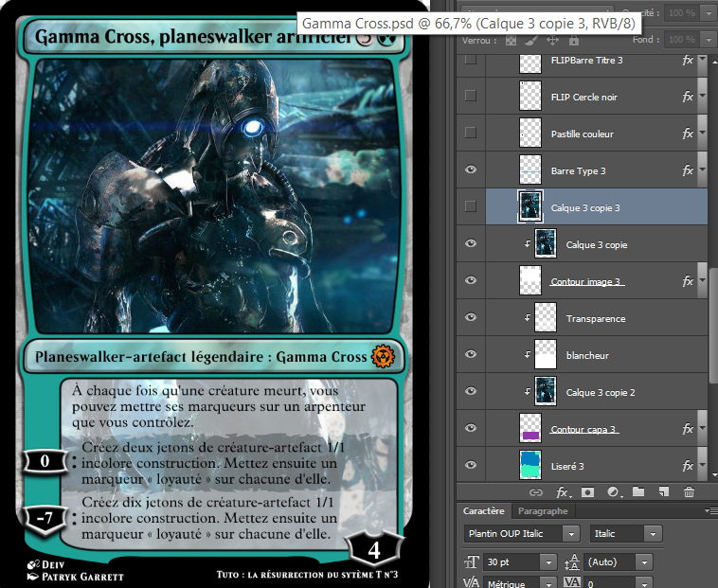The height and width of the screenshot is (588, 718).
Task: Click the Liseré 3 layer thumbnail
Action: (530, 465)
